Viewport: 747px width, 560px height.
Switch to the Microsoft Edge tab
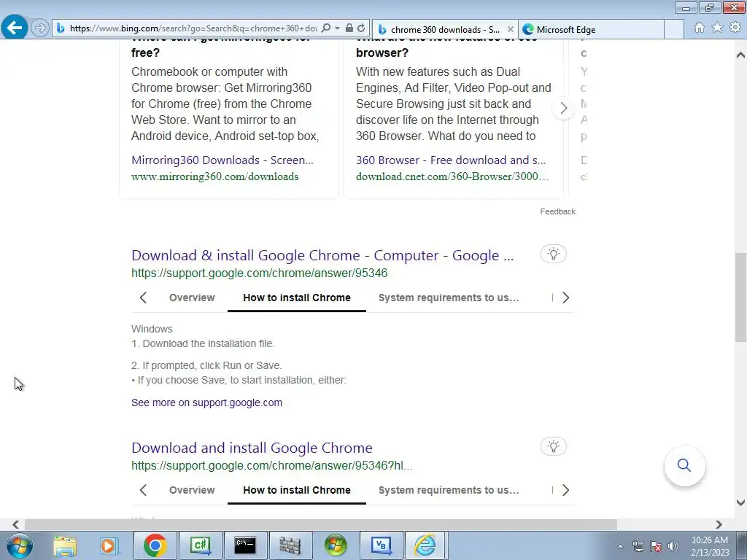click(591, 29)
